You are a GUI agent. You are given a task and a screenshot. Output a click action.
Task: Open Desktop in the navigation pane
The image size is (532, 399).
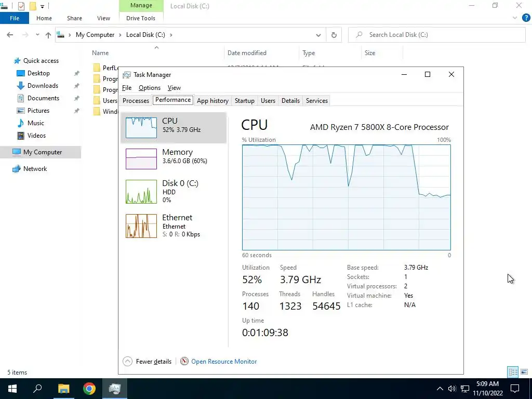coord(38,73)
